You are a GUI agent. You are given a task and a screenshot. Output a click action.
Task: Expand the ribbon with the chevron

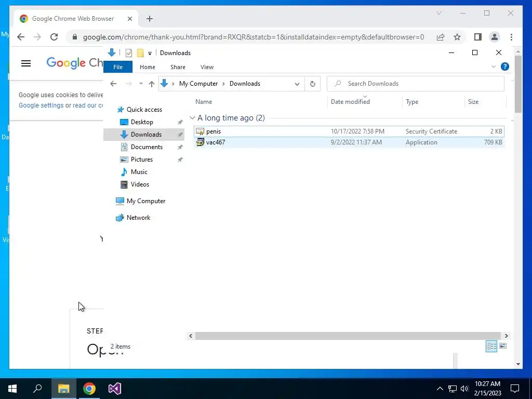tap(494, 67)
